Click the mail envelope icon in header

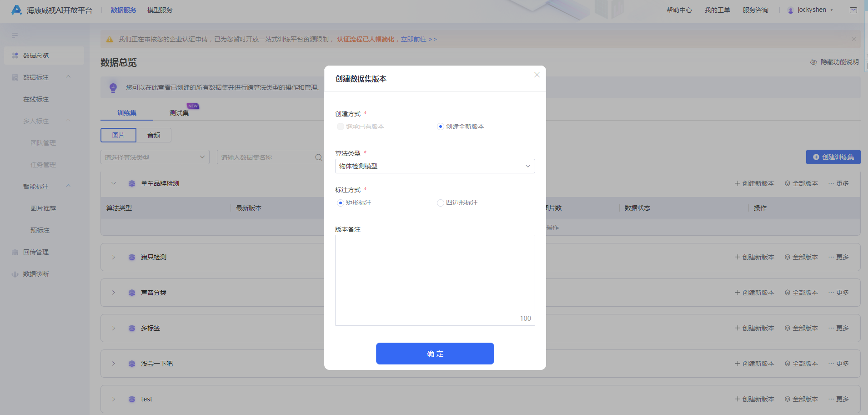point(853,10)
